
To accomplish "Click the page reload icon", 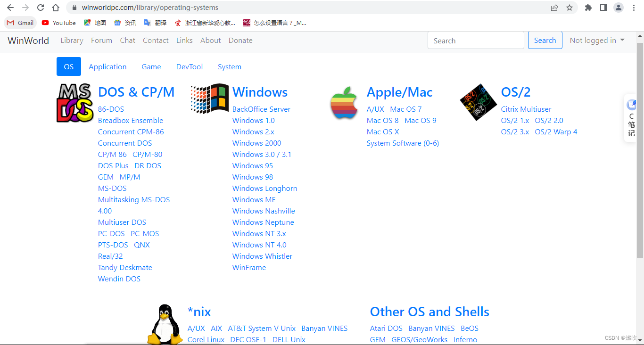I will [40, 8].
